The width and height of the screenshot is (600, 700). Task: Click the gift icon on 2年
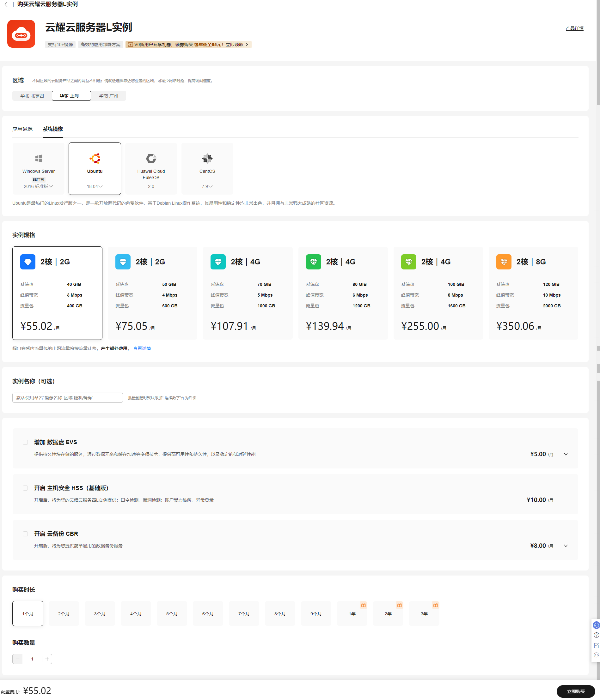[400, 605]
